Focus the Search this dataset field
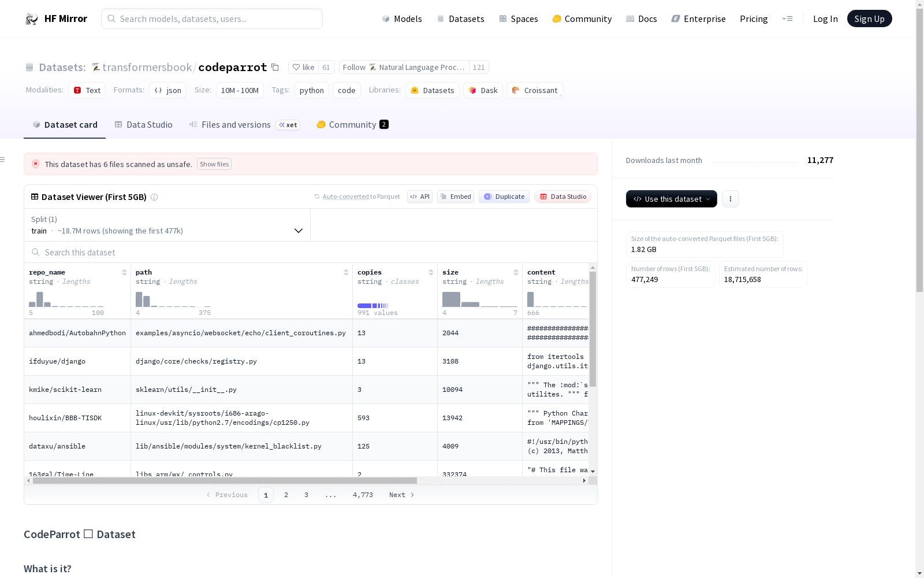924x578 pixels. [311, 253]
